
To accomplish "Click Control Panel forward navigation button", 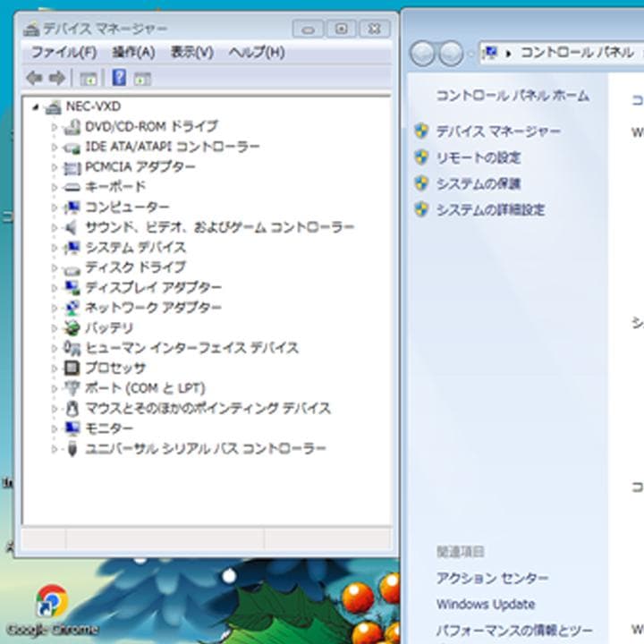I will pos(451,54).
